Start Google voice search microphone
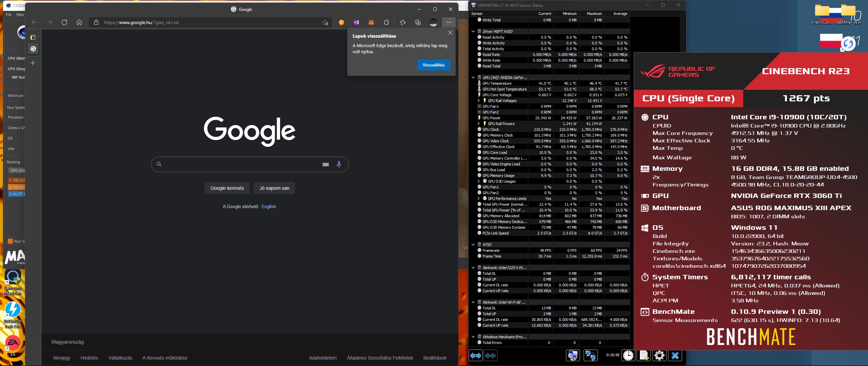868x366 pixels. 339,164
